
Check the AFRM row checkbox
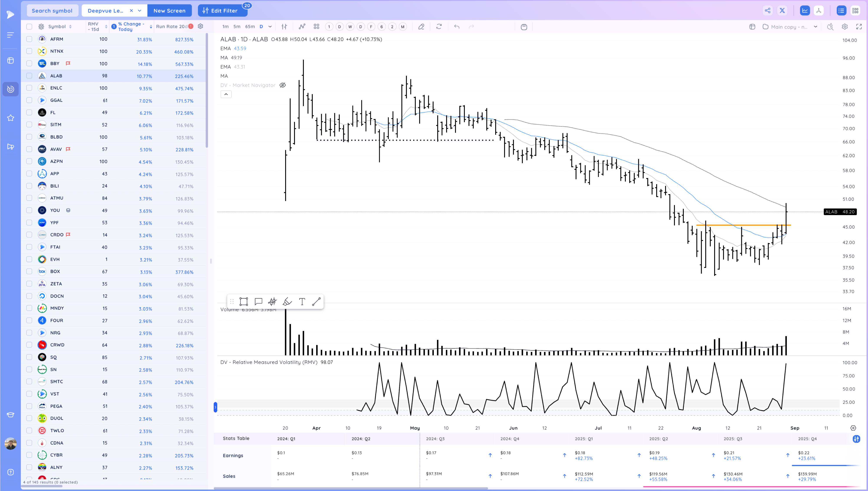[29, 39]
